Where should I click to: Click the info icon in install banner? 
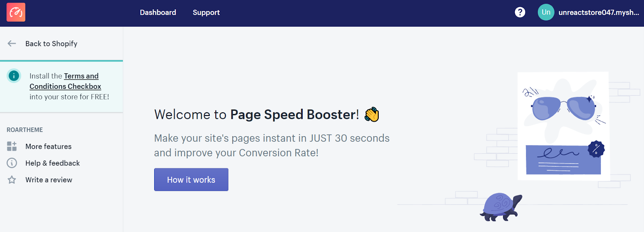(14, 76)
